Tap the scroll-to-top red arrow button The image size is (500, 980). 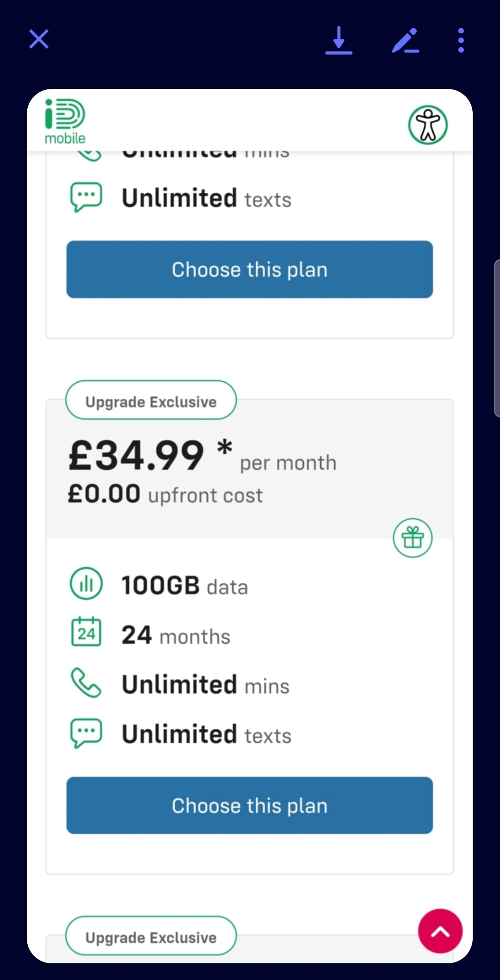pyautogui.click(x=440, y=931)
